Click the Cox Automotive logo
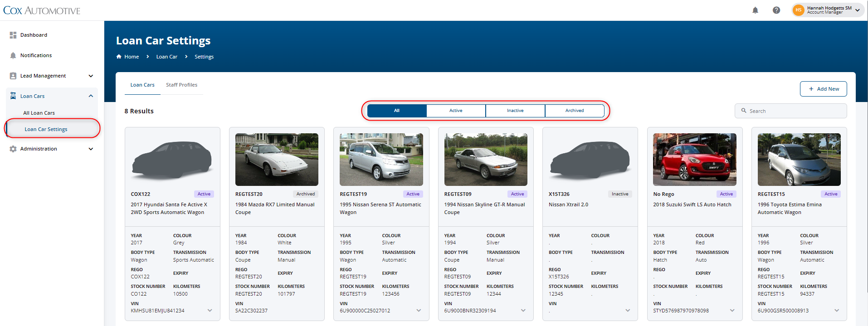The width and height of the screenshot is (868, 326). (42, 10)
